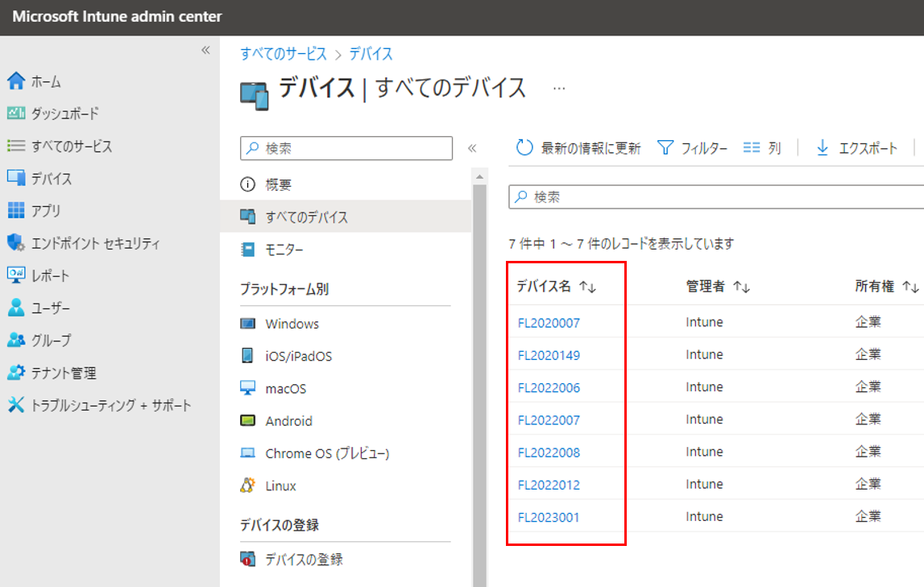Click the submenu vertical scrollbar thumb

[479, 386]
